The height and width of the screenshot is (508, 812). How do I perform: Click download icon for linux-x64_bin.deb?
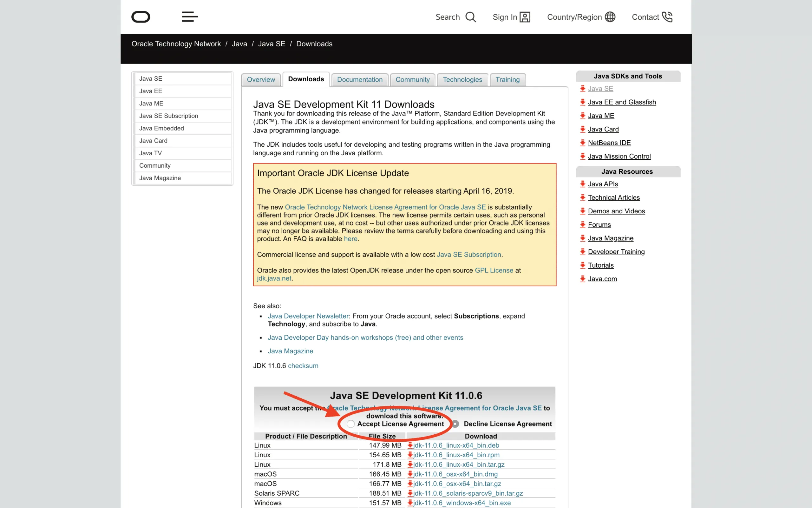[x=410, y=445]
